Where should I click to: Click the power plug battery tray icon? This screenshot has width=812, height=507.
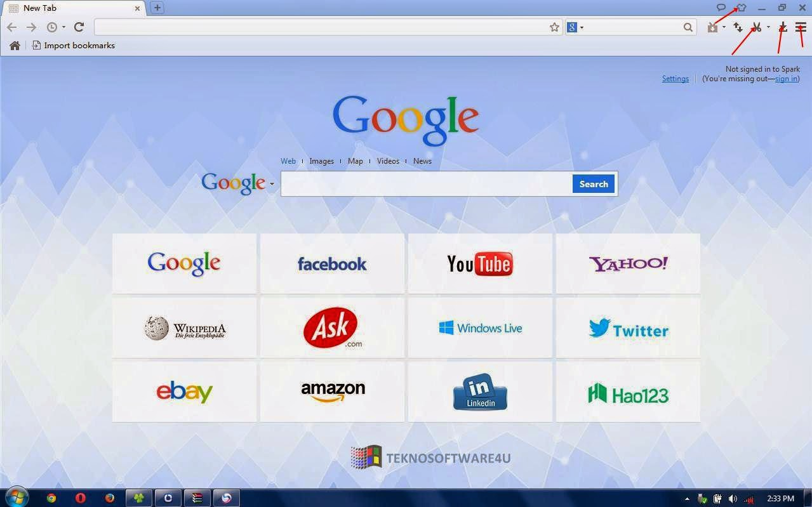point(717,499)
